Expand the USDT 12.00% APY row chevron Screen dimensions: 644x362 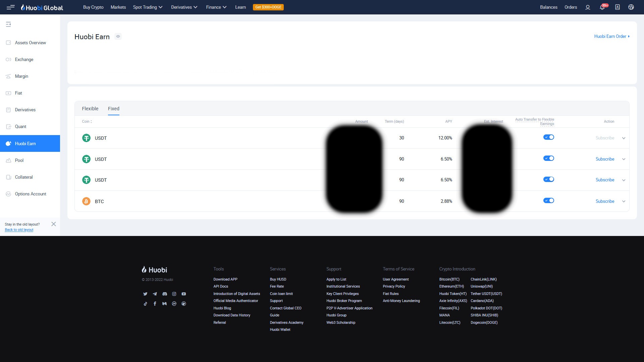click(x=624, y=138)
